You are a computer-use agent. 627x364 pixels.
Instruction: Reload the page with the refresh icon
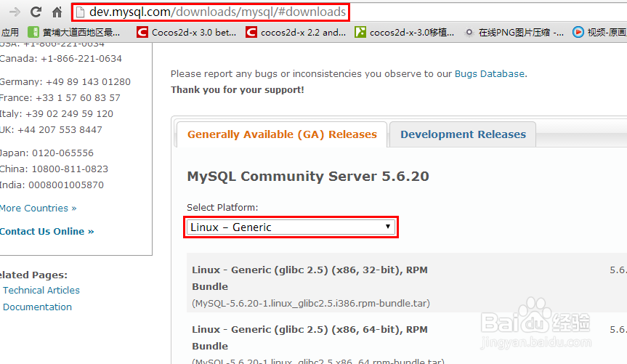pyautogui.click(x=36, y=12)
